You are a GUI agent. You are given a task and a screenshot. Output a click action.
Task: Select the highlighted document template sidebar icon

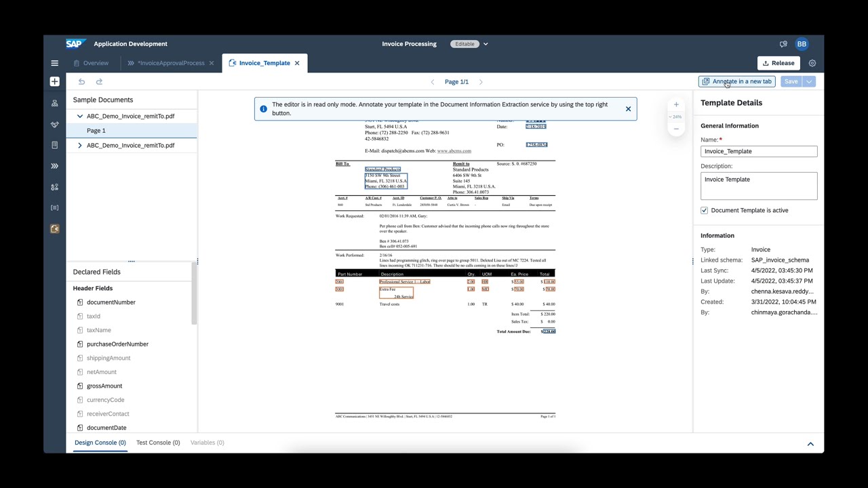click(x=55, y=229)
